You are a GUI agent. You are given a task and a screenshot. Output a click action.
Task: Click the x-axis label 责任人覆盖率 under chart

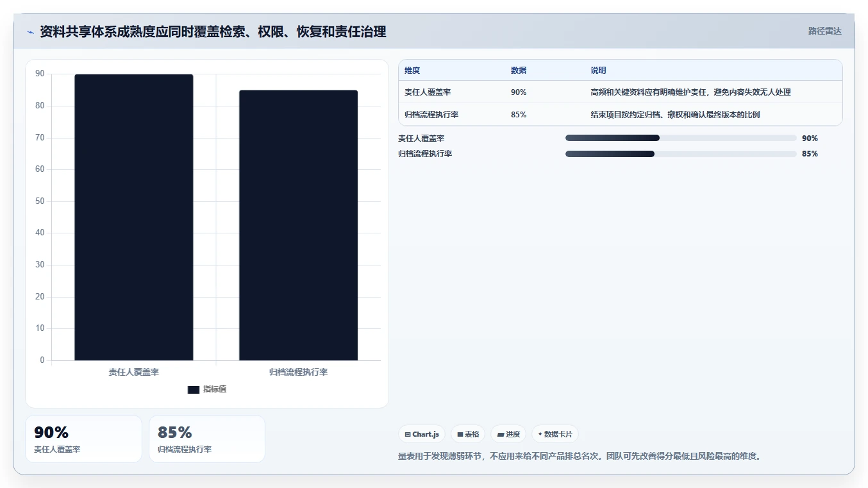(134, 372)
